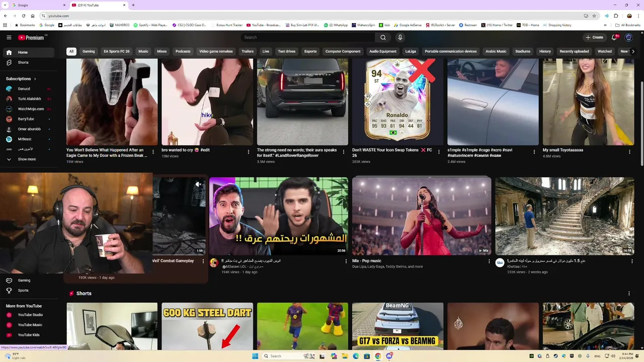Open options for Mix - Pop music
The width and height of the screenshot is (644, 362).
click(489, 261)
